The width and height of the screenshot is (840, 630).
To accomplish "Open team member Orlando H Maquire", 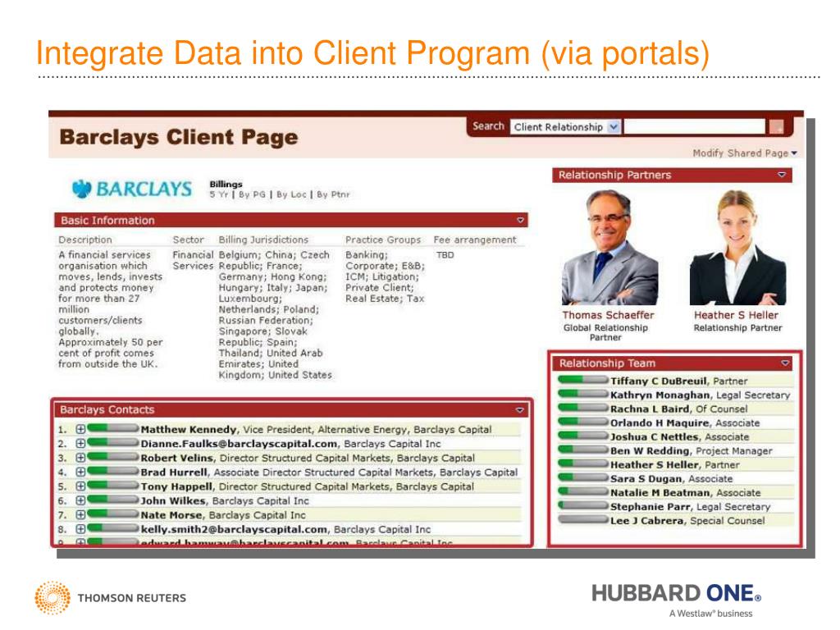I will pos(660,422).
